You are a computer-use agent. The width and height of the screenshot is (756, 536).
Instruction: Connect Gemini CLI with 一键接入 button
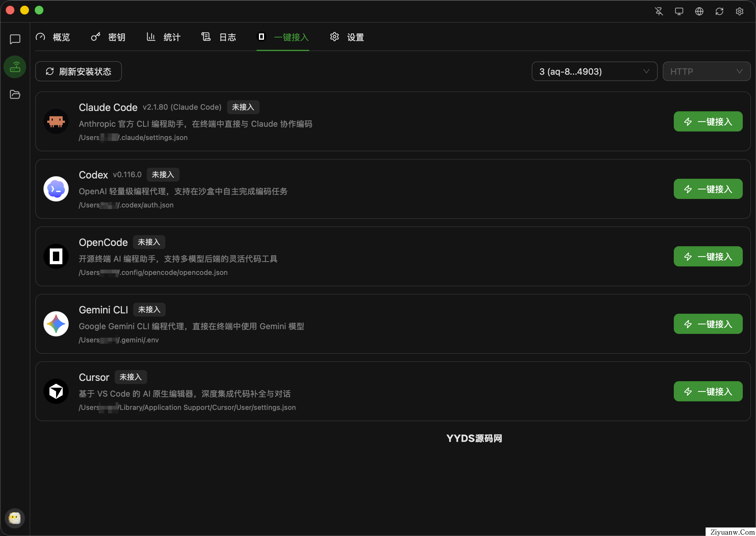[708, 324]
